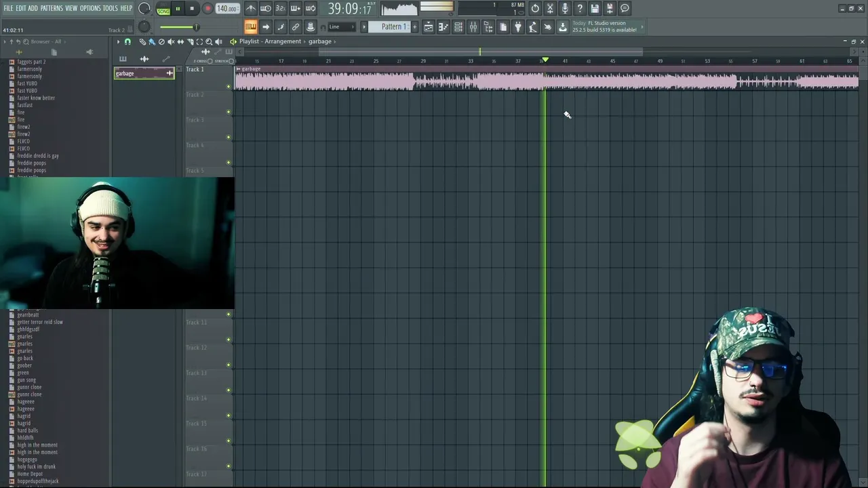
Task: Select the playlist Zoom tool
Action: 209,41
